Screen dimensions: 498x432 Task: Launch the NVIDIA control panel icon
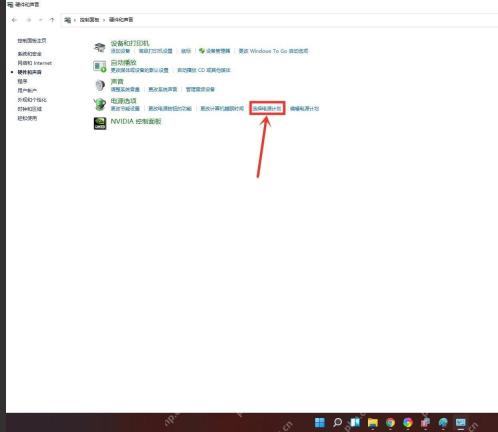[x=100, y=123]
